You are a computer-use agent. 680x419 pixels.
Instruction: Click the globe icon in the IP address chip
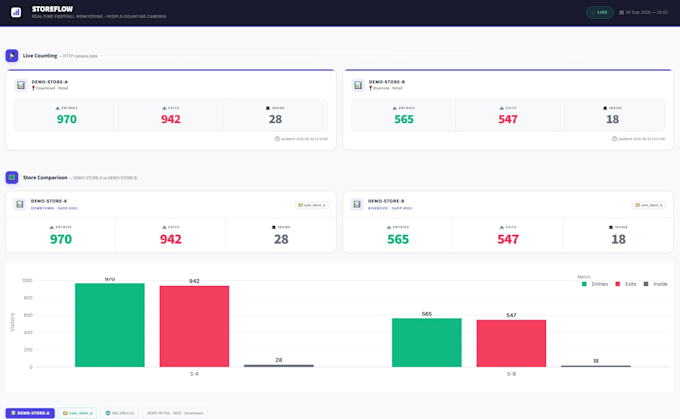(x=108, y=413)
